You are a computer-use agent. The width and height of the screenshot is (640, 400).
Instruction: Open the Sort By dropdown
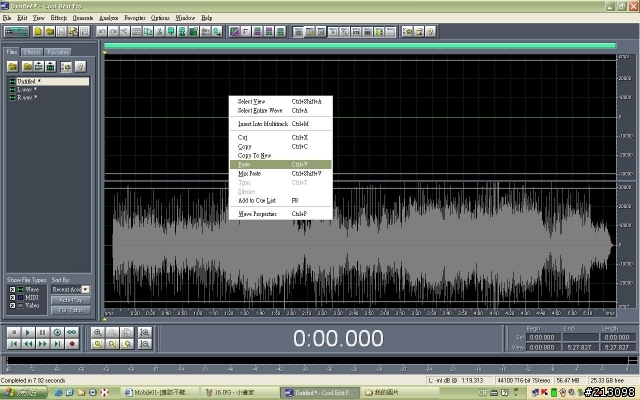pyautogui.click(x=85, y=289)
